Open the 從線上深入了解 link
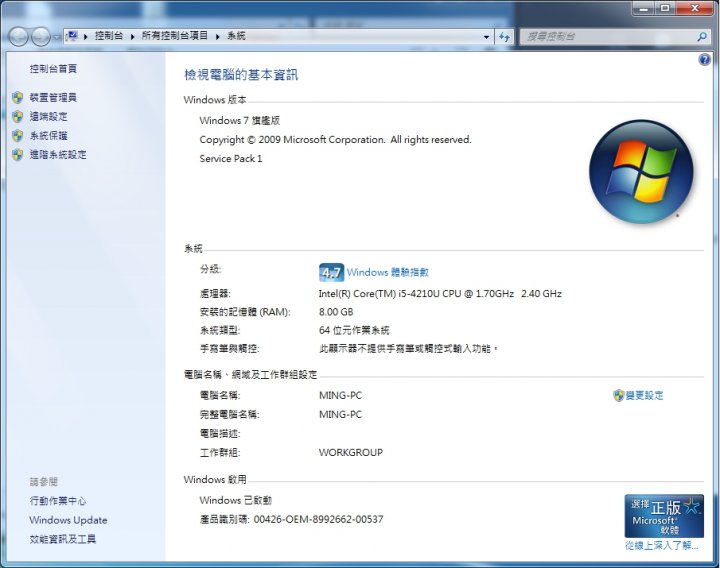 tap(662, 546)
